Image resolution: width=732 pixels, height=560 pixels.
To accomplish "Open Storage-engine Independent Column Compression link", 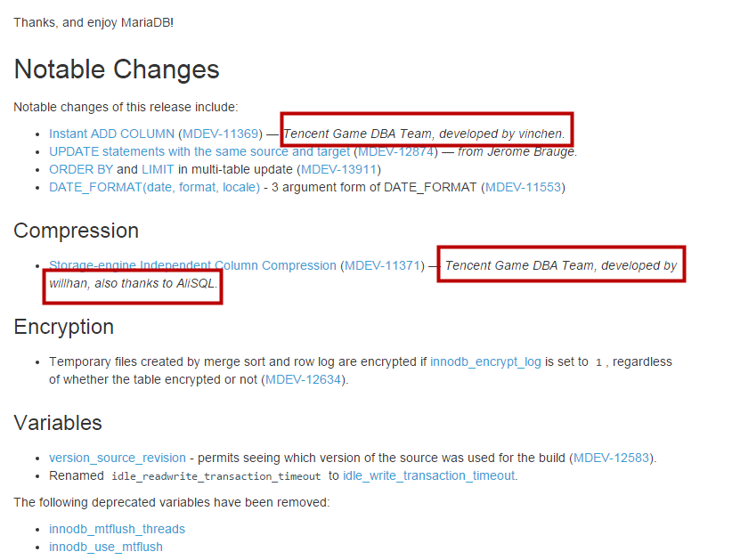I will pos(192,265).
